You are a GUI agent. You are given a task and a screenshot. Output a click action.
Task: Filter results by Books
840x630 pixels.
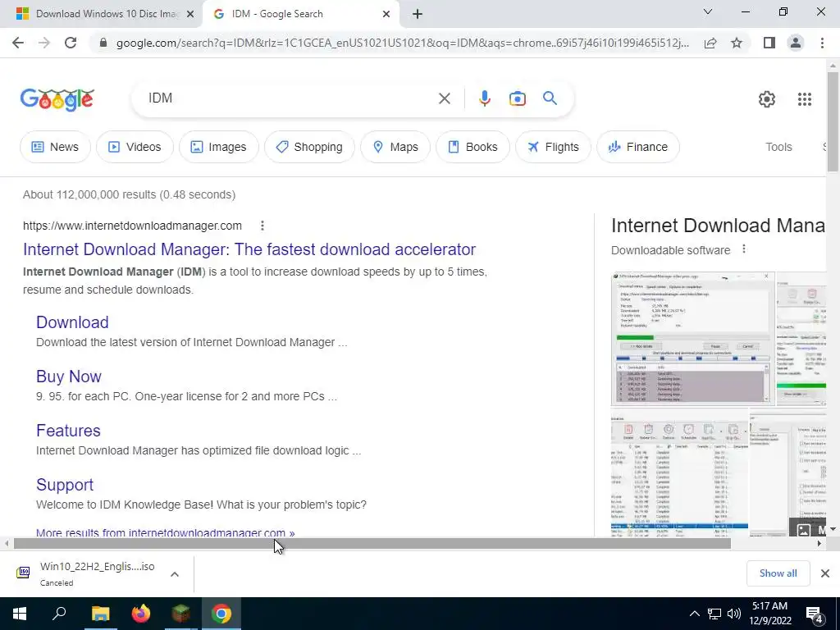click(x=472, y=147)
